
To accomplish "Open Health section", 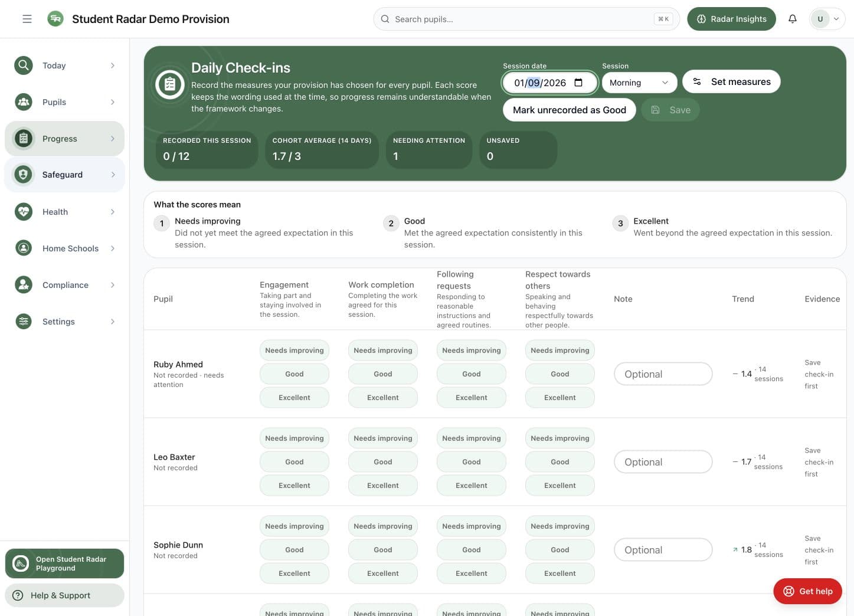I will 65,212.
